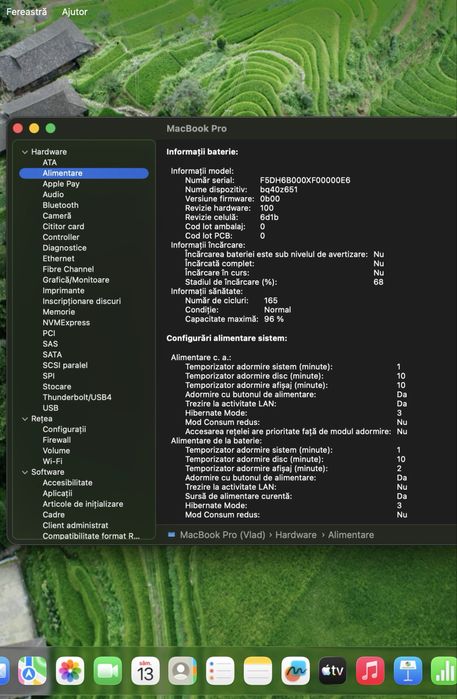Select USB under Hardware
The height and width of the screenshot is (699, 457).
click(50, 408)
